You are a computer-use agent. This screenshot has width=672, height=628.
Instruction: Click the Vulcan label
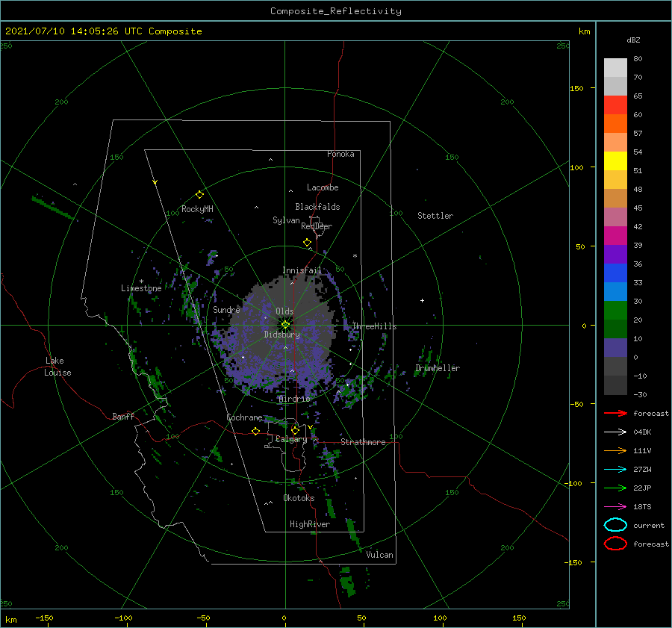pyautogui.click(x=379, y=555)
